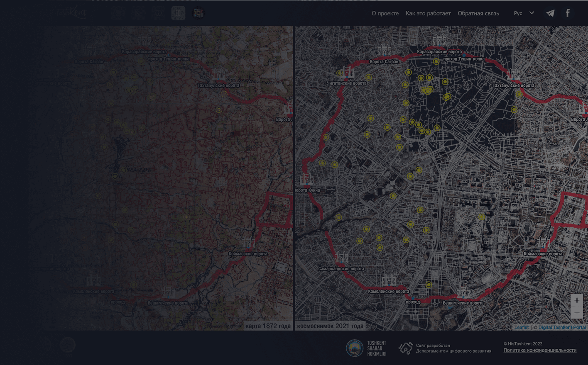Screen dimensions: 588x365
Task: Click the Leaflet attribution link
Action: point(521,327)
